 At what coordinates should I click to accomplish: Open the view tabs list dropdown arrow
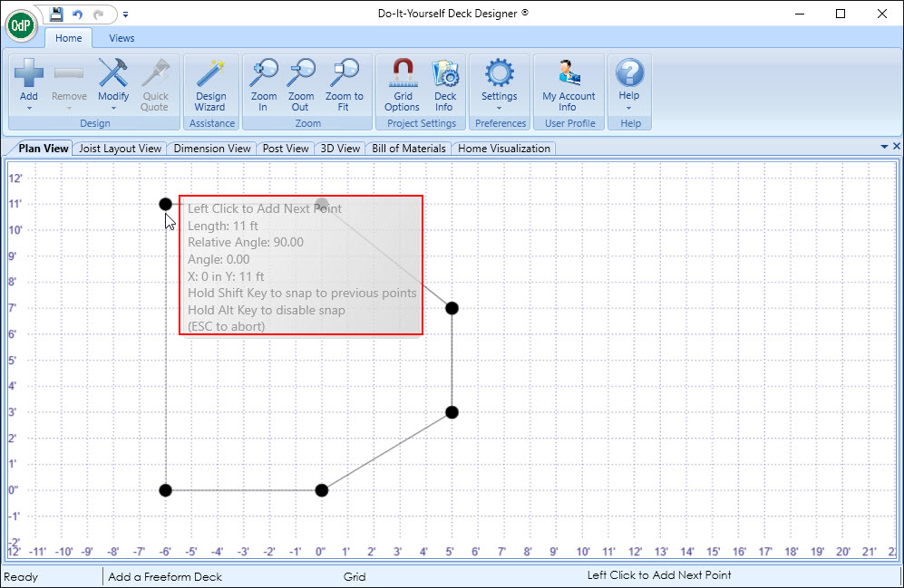(x=884, y=147)
